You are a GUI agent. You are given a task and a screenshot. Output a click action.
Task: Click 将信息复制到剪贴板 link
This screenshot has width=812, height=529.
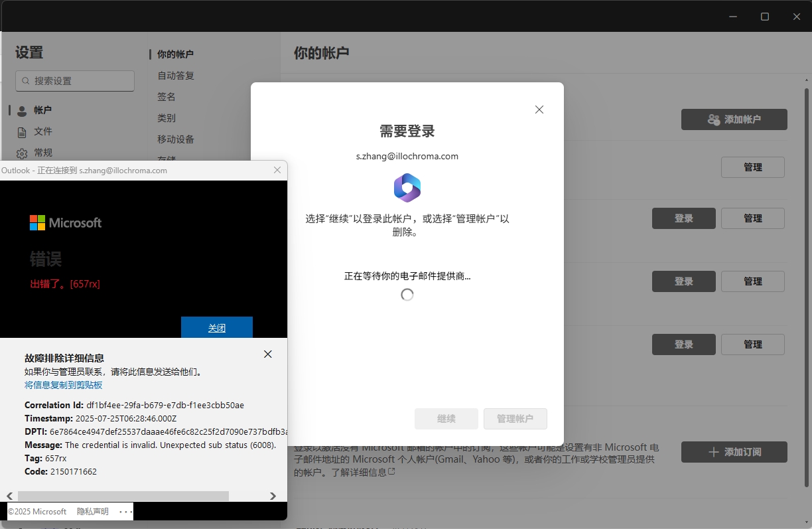63,385
